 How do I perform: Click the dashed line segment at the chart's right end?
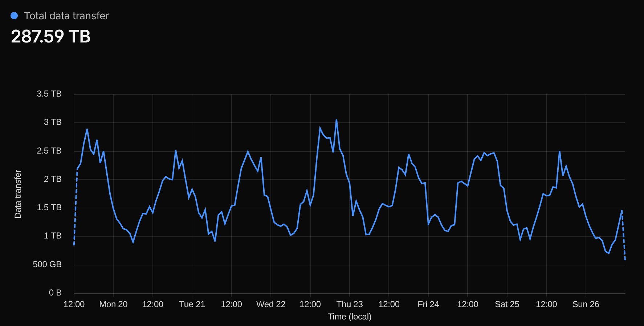coord(624,236)
